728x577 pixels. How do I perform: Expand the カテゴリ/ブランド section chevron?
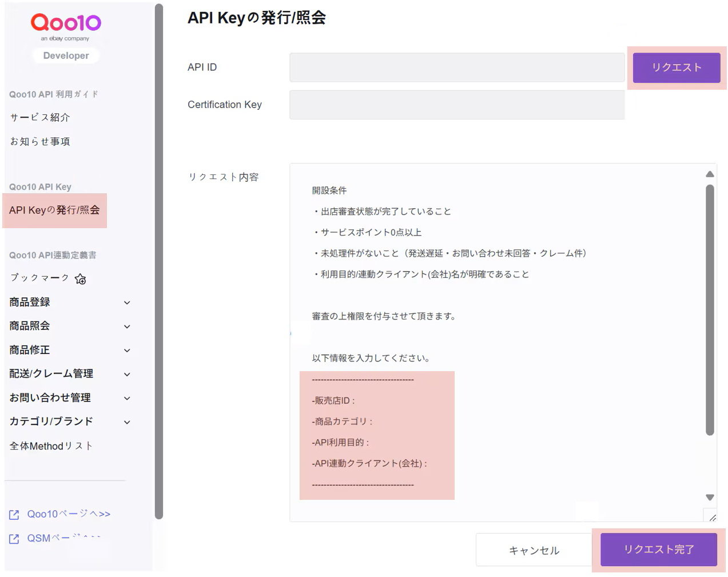coord(128,422)
